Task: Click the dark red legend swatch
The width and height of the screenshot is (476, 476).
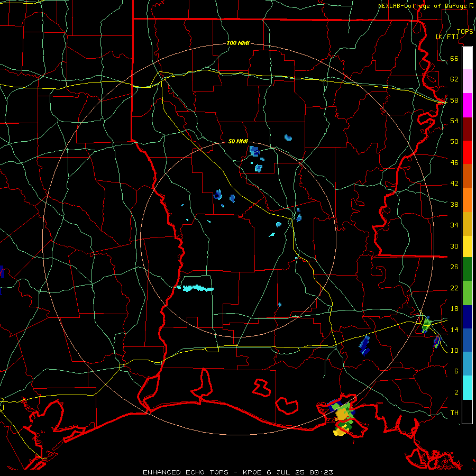Action: click(467, 129)
